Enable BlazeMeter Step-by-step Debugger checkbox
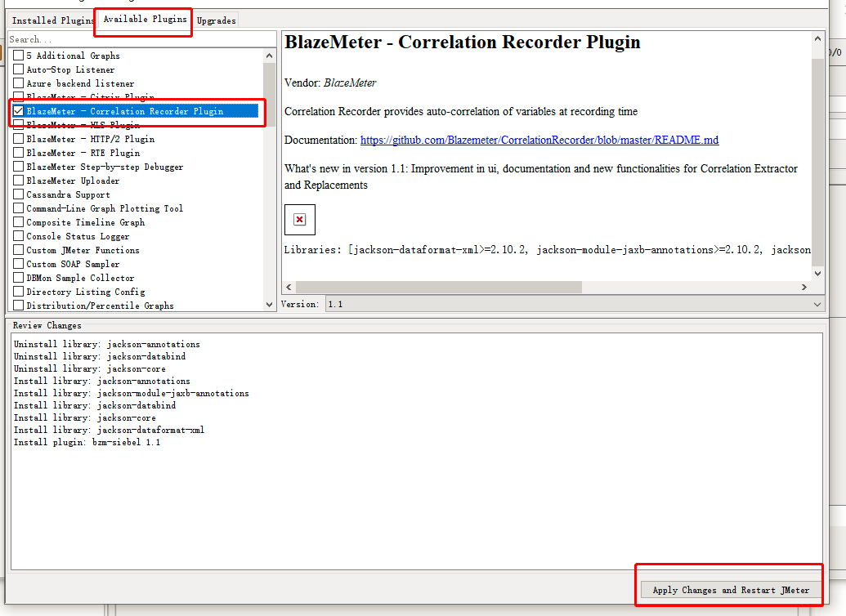 click(18, 167)
